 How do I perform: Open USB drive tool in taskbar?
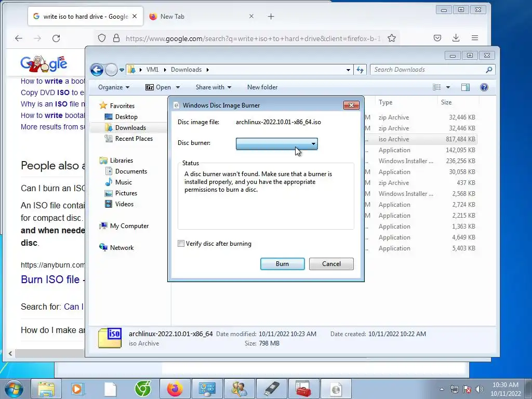[272, 389]
